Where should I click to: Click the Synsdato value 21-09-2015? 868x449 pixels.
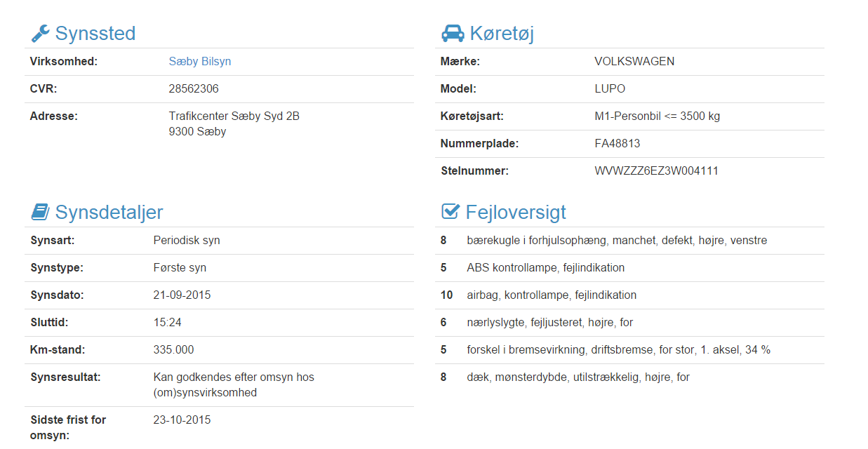(182, 295)
